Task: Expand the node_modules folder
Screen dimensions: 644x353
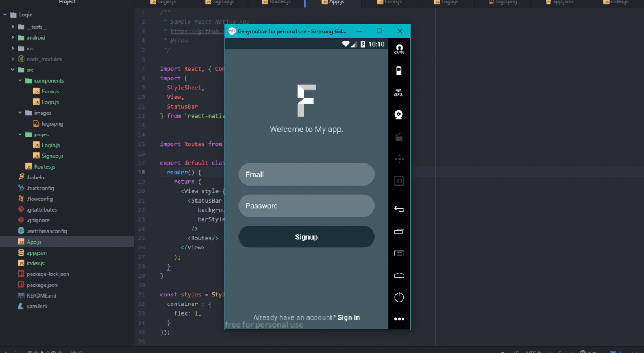Action: click(13, 59)
